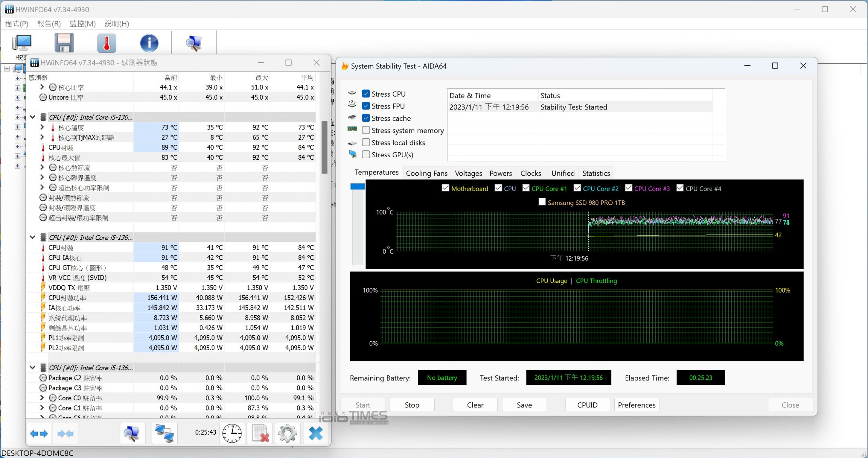Expand the 核心熱節流 row
The height and width of the screenshot is (458, 868).
pos(42,167)
